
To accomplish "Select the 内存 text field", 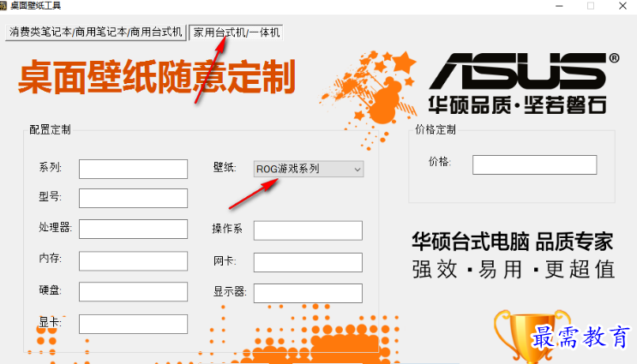I will pos(133,261).
